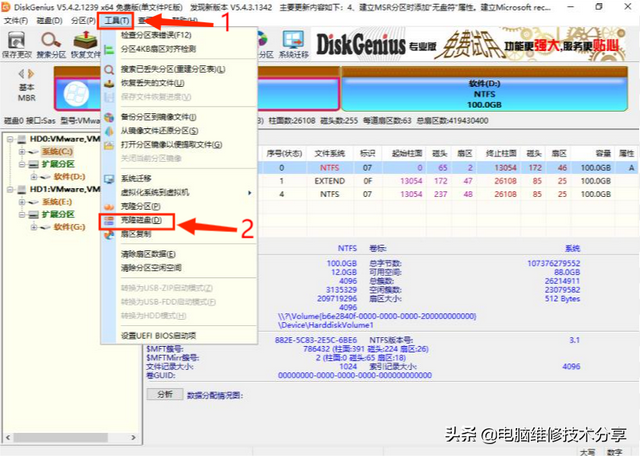
Task: Click the Windows logo on system partition block
Action: [x=76, y=93]
